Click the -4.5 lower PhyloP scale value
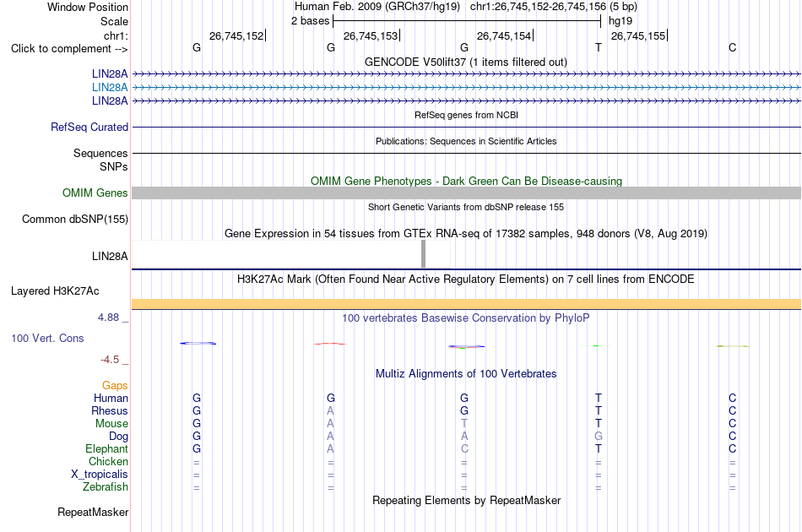 (110, 360)
